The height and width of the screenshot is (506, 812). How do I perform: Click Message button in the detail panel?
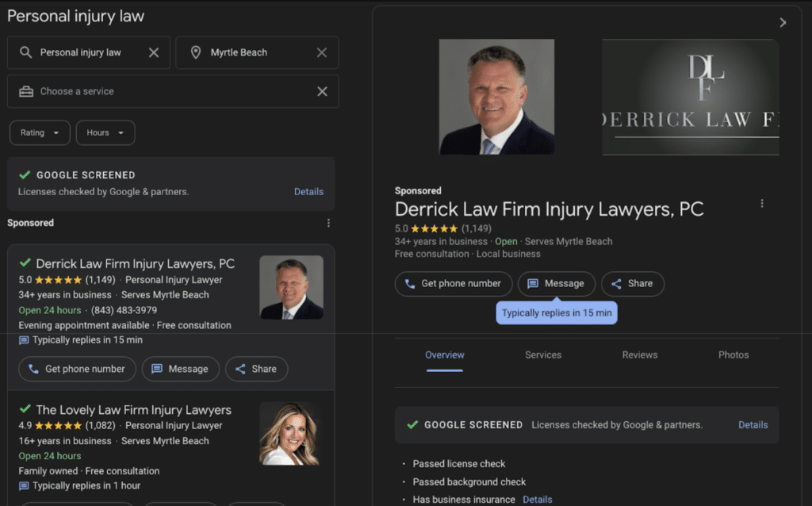[557, 284]
